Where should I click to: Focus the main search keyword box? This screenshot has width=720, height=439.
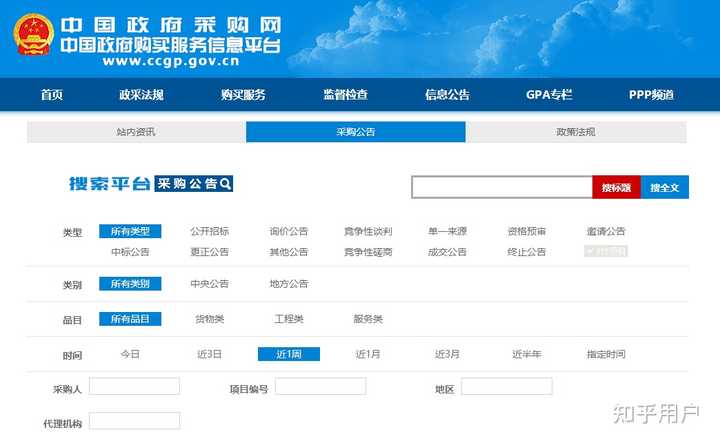point(502,187)
